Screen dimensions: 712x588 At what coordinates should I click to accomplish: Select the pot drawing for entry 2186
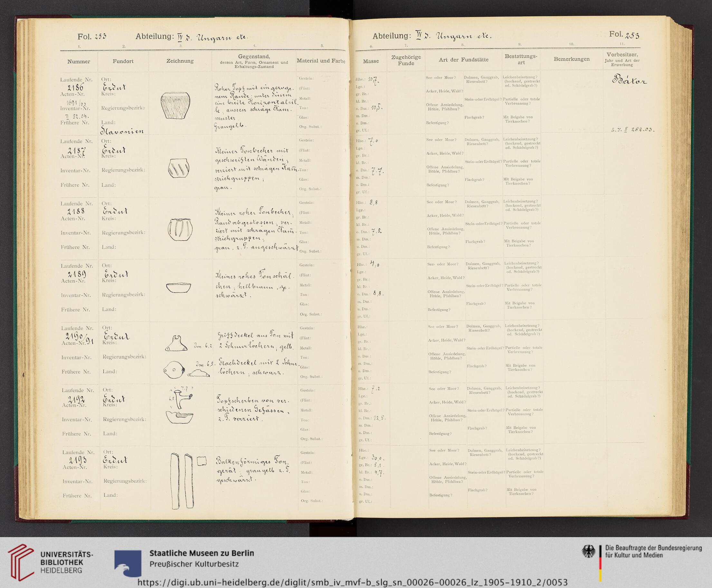pos(175,105)
